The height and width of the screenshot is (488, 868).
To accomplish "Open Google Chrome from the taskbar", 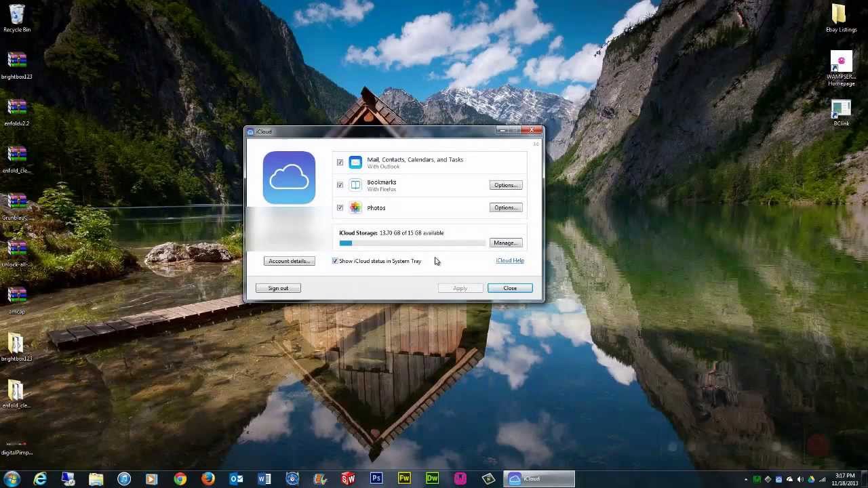I will 180,479.
